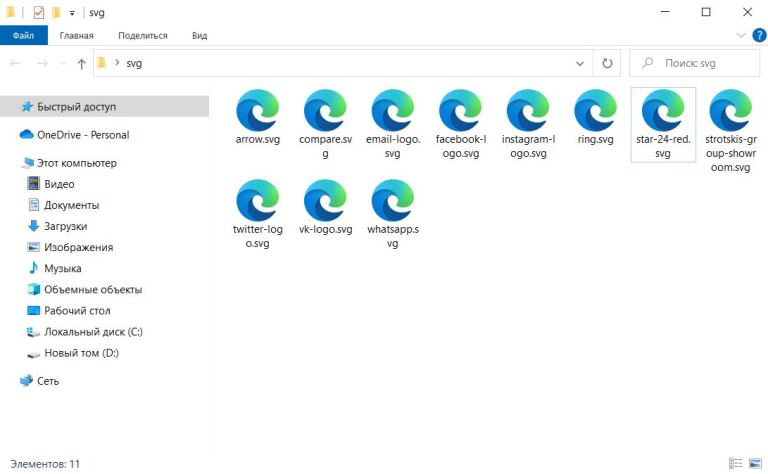Open the Поделиться ribbon tab
Viewport: 768px width, 474px height.
pyautogui.click(x=143, y=35)
